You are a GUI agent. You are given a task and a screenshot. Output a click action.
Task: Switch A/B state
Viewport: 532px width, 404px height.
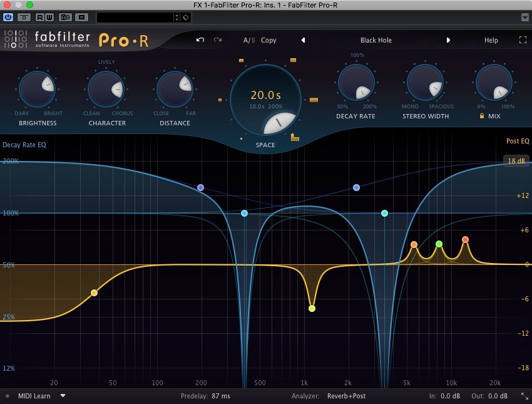(x=249, y=40)
